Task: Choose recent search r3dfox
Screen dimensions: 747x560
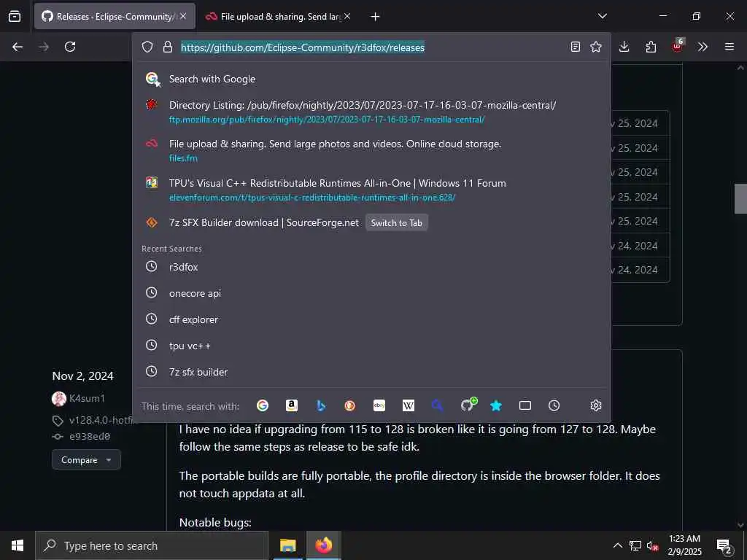Action: [371, 267]
